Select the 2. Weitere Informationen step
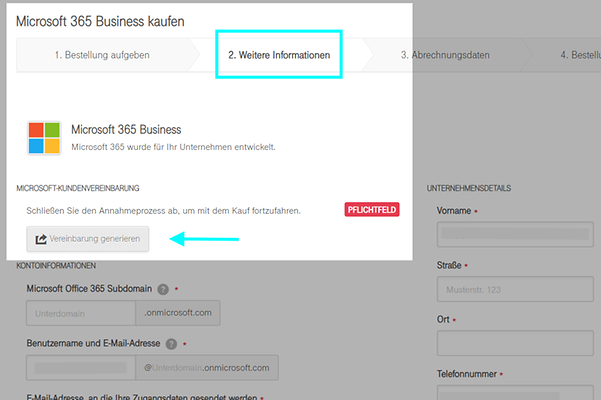601x400 pixels. pyautogui.click(x=278, y=55)
